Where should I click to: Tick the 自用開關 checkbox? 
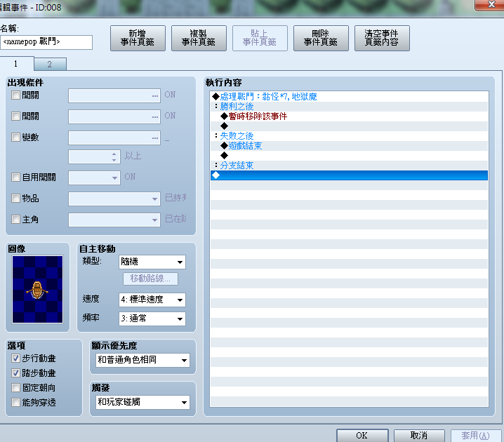point(15,177)
